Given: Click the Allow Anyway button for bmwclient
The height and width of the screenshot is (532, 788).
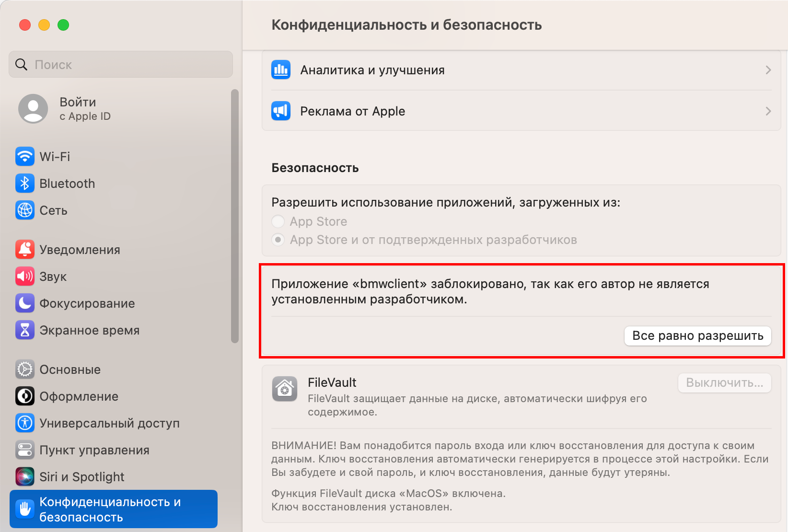Looking at the screenshot, I should pyautogui.click(x=697, y=336).
